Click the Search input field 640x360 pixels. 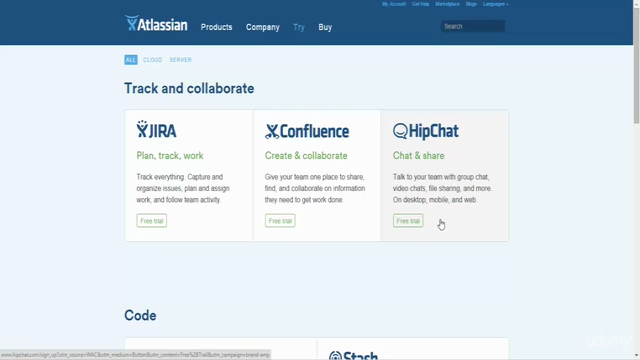473,26
